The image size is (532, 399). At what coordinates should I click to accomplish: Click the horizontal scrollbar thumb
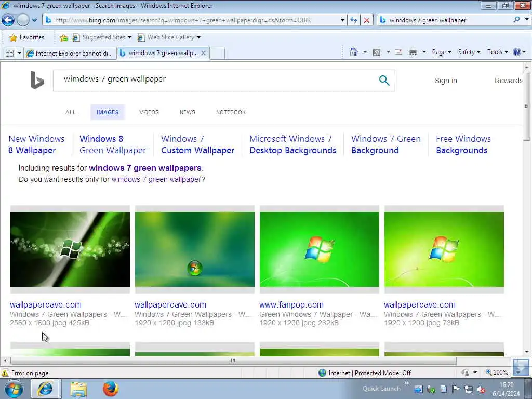point(233,361)
